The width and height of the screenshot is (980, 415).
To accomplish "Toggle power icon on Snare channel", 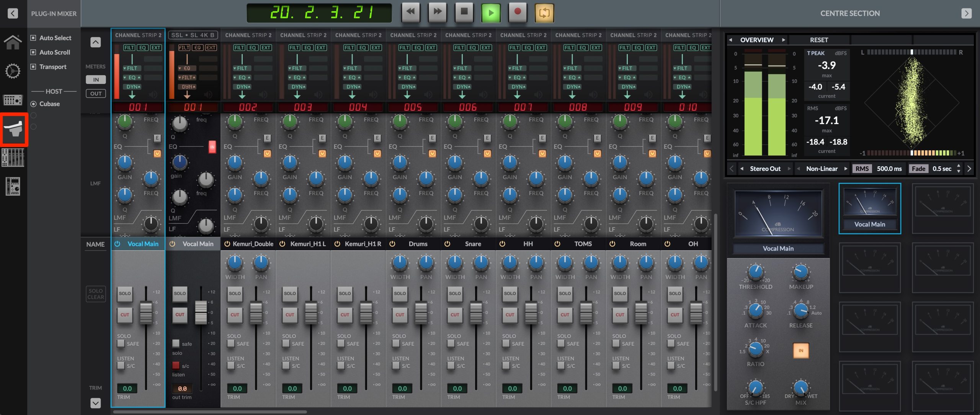I will [447, 244].
